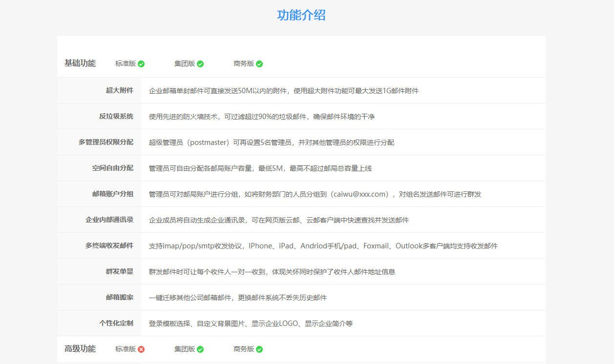The width and height of the screenshot is (614, 364).
Task: Select the 邮箱账户分组 row label
Action: [112, 194]
